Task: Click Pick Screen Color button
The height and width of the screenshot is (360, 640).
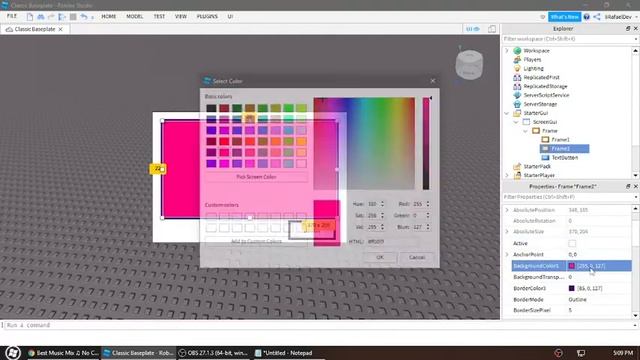Action: 256,177
